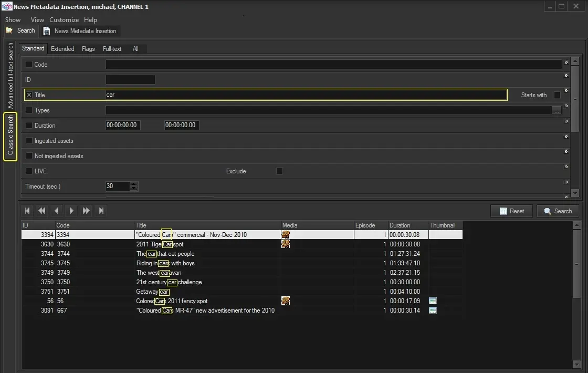
Task: Remove the Code field using its X icon
Action: pos(566,63)
